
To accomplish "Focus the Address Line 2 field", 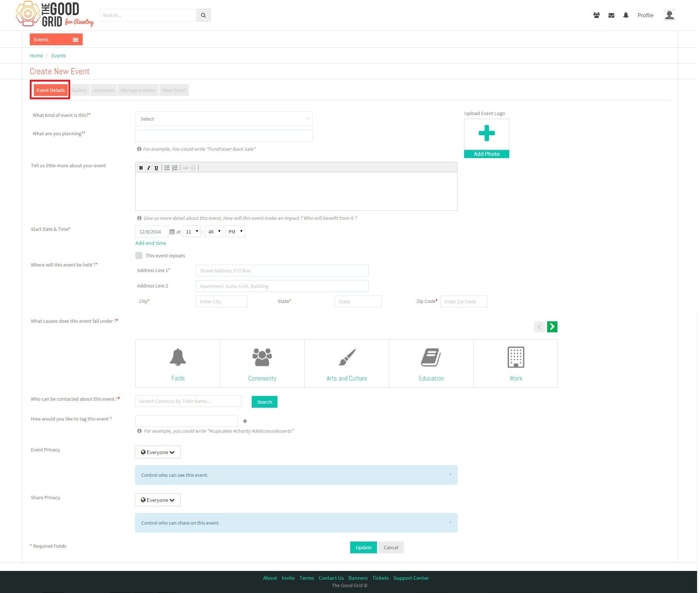I will 282,286.
